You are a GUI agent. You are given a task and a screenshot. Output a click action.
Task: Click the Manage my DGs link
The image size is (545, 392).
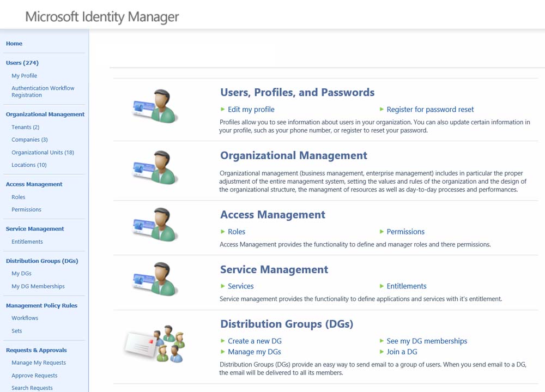[255, 352]
